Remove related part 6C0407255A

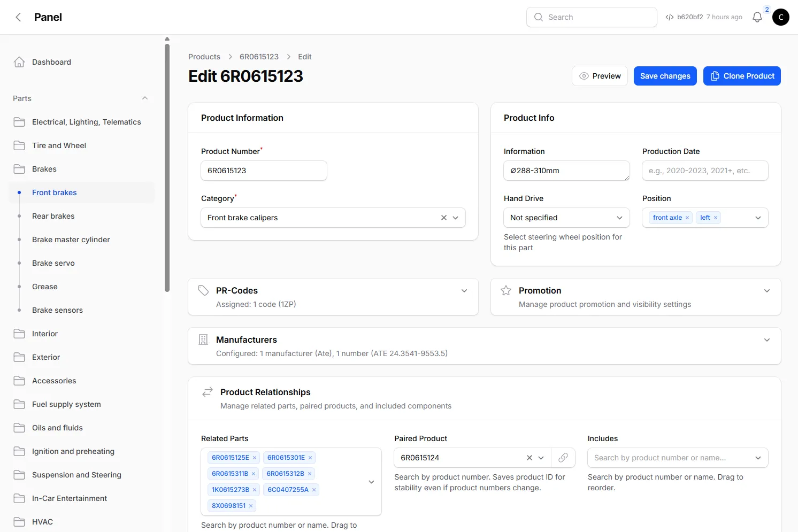[314, 490]
